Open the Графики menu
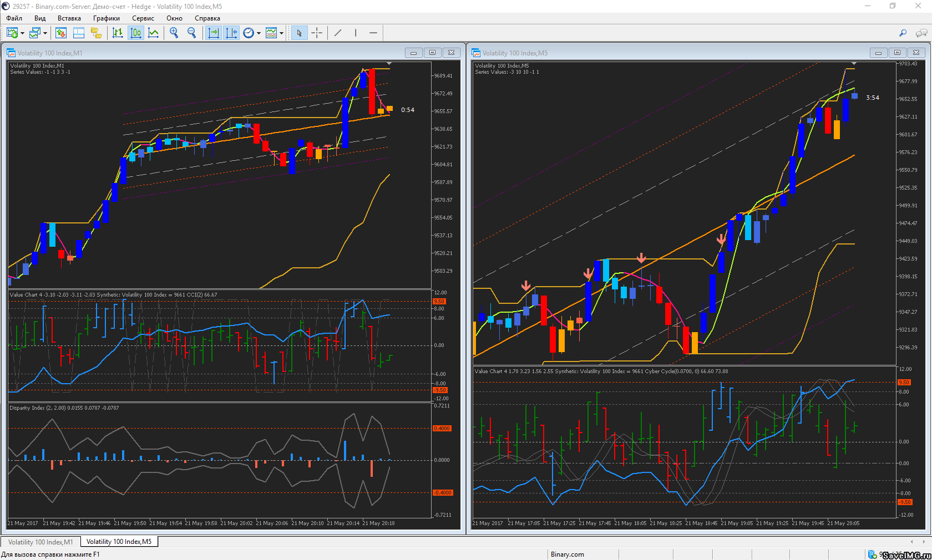This screenshot has width=932, height=560. [106, 18]
